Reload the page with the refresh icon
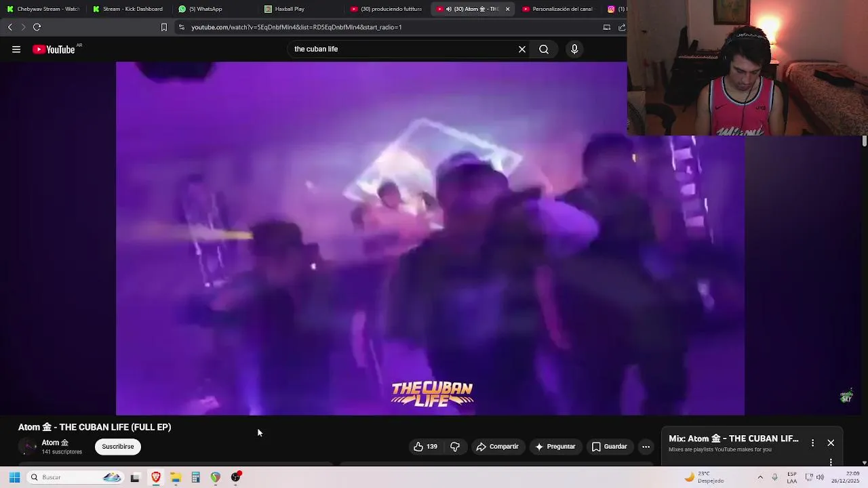 click(37, 27)
